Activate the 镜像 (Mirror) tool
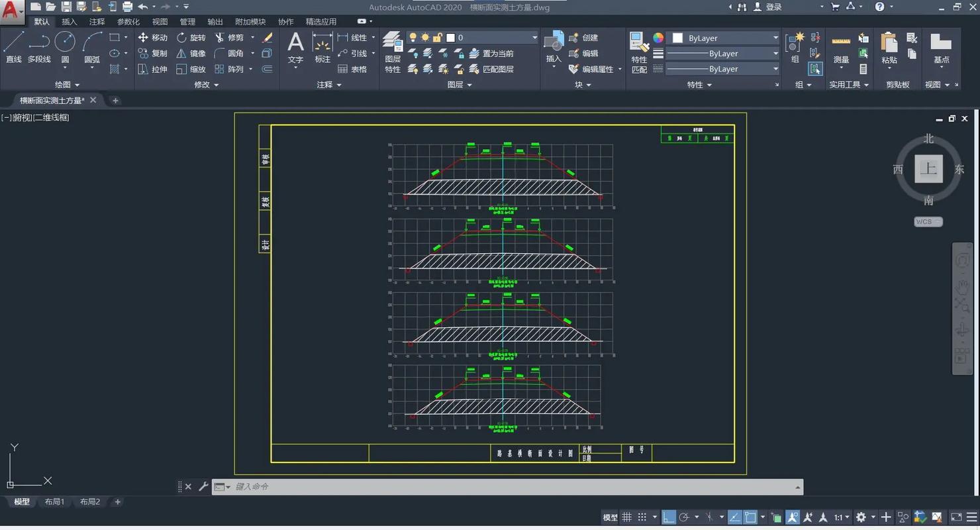980x530 pixels. pos(191,53)
